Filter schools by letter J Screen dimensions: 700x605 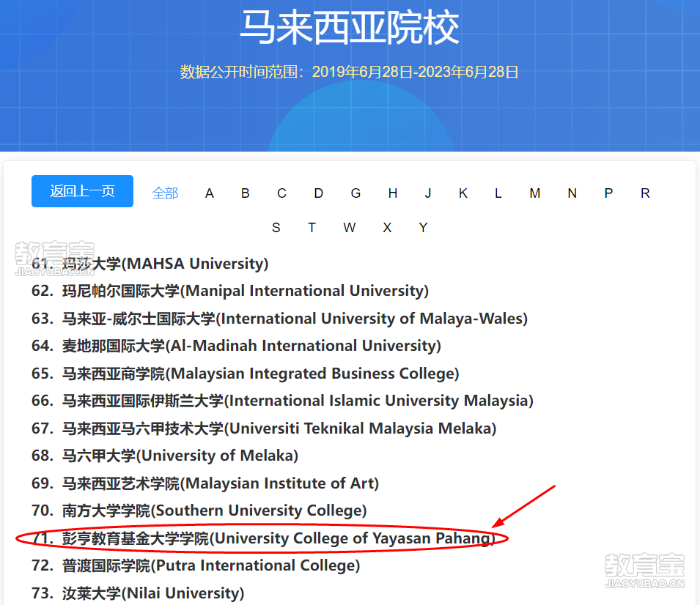(427, 193)
